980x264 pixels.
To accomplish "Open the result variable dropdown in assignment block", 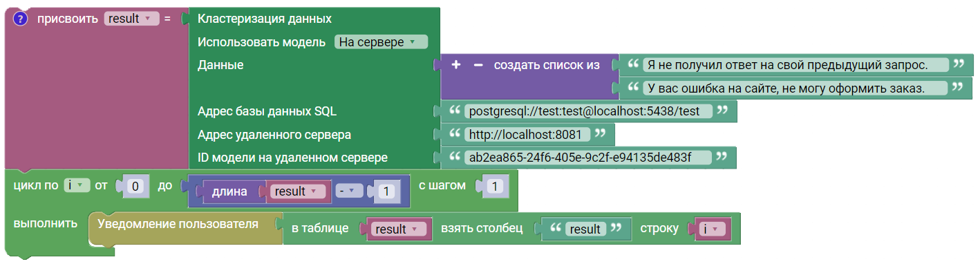I will tap(131, 19).
